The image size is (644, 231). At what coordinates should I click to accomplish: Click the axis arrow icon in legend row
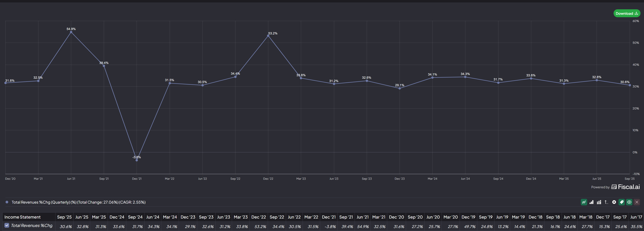coord(606,202)
